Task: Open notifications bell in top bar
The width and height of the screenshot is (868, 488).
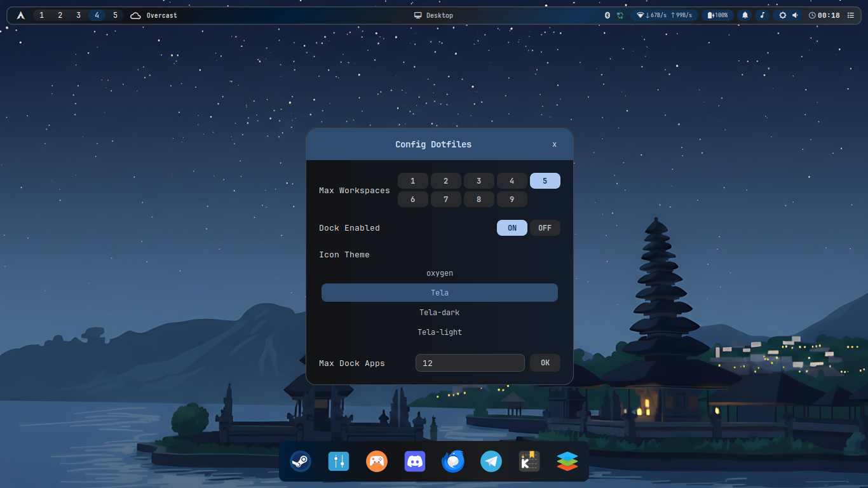Action: point(745,15)
